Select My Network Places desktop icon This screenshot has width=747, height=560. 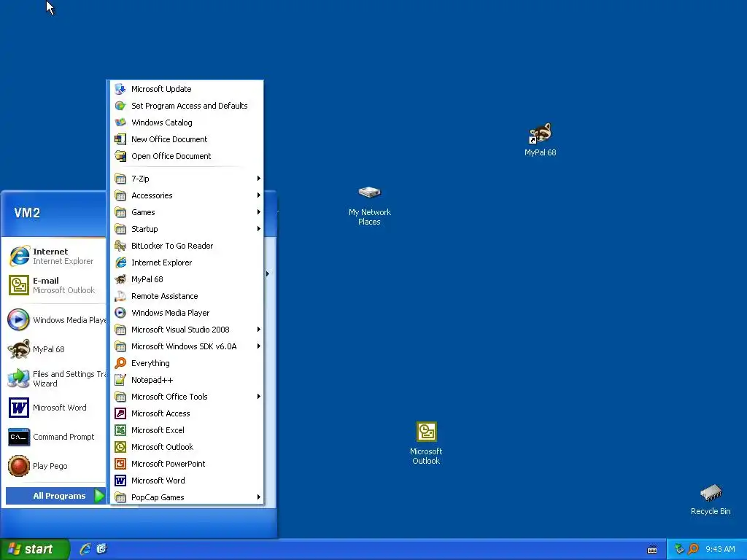pos(370,206)
